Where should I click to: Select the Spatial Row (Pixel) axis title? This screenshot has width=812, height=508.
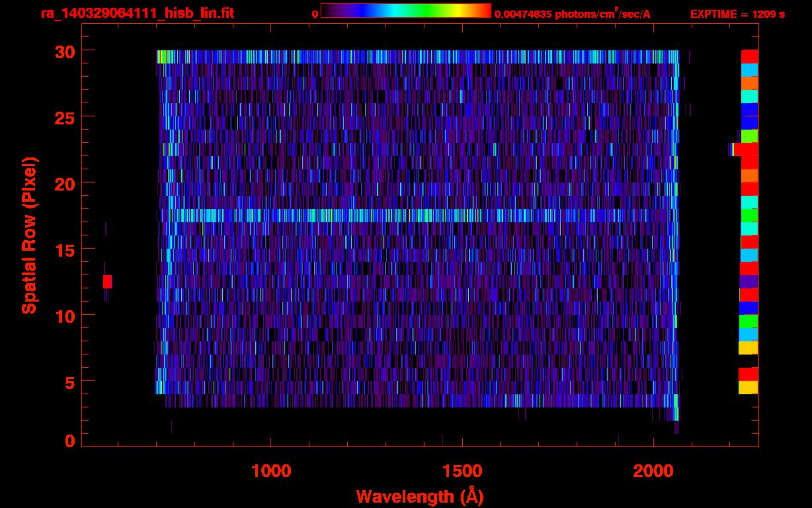pyautogui.click(x=30, y=235)
